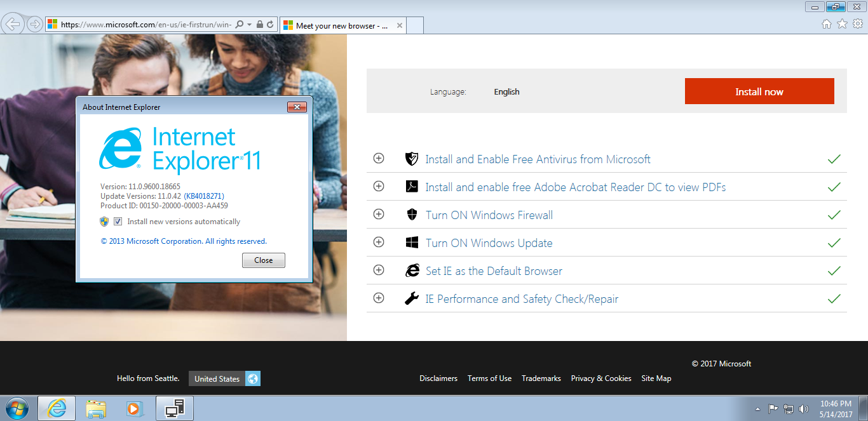Open a new tab in Internet Explorer
868x421 pixels.
tap(415, 26)
